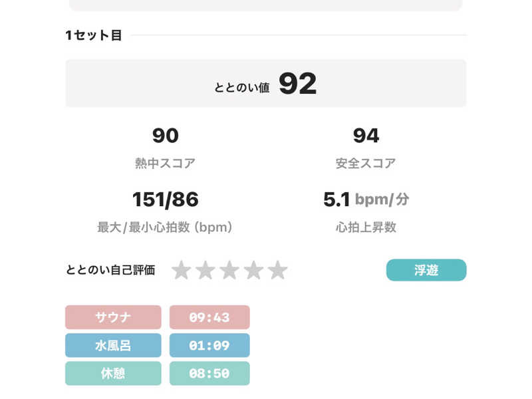
Task: Click the 最大/最小心拍数 label
Action: point(165,227)
